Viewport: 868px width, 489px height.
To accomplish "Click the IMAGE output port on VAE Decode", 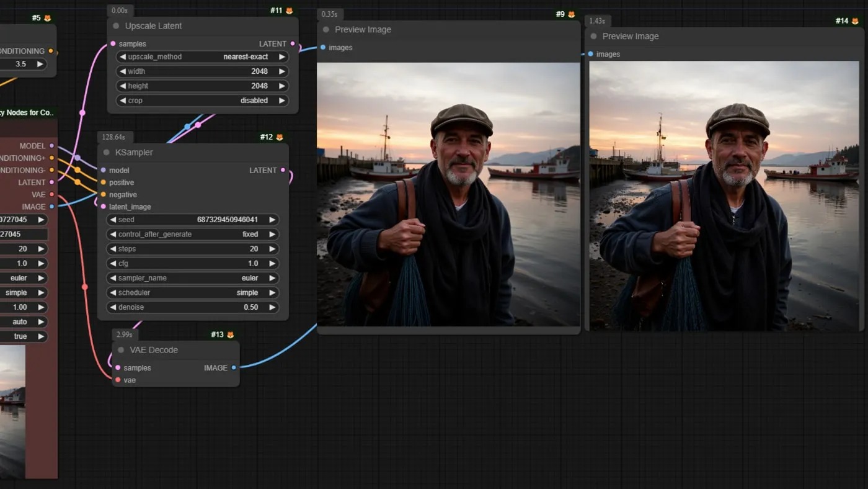I will pyautogui.click(x=234, y=368).
